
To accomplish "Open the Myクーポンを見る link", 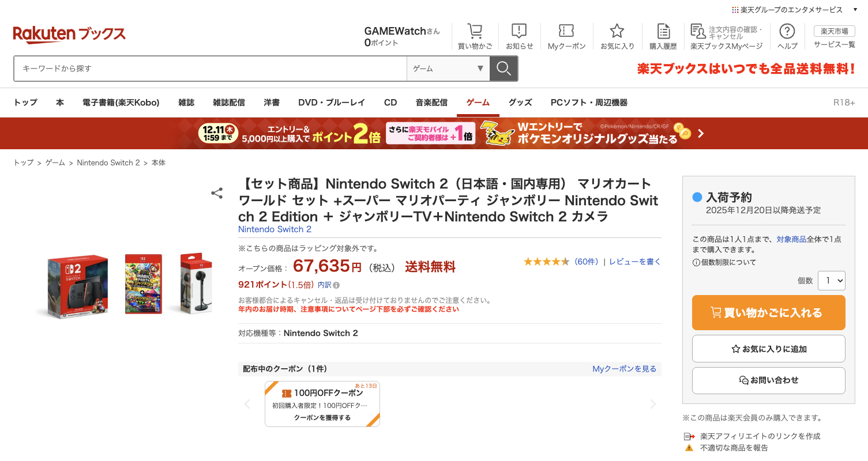I will tap(625, 369).
